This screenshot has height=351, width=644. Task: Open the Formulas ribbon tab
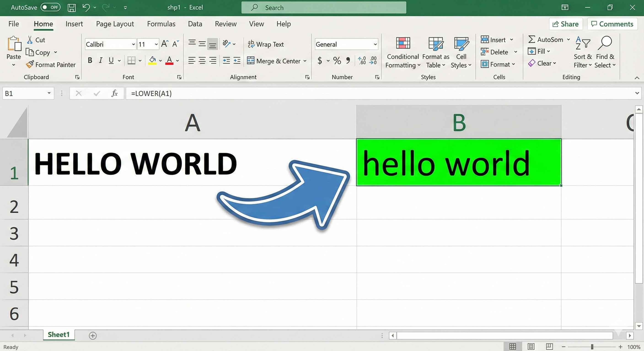(x=161, y=24)
